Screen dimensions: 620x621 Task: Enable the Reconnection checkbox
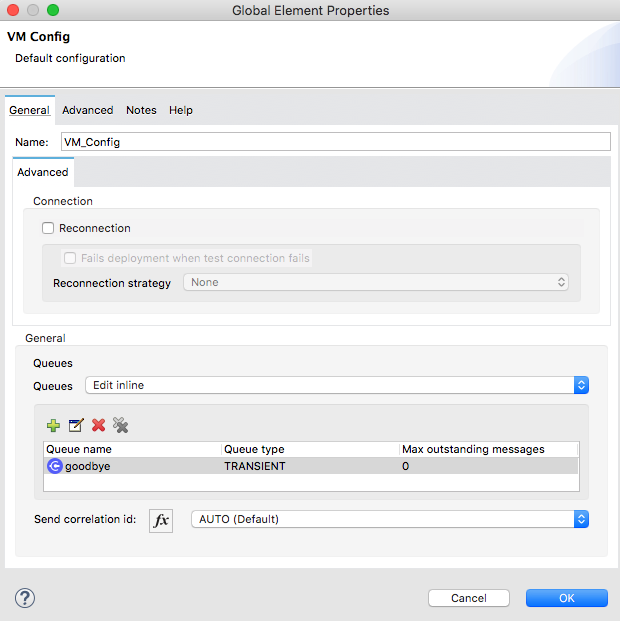coord(48,228)
